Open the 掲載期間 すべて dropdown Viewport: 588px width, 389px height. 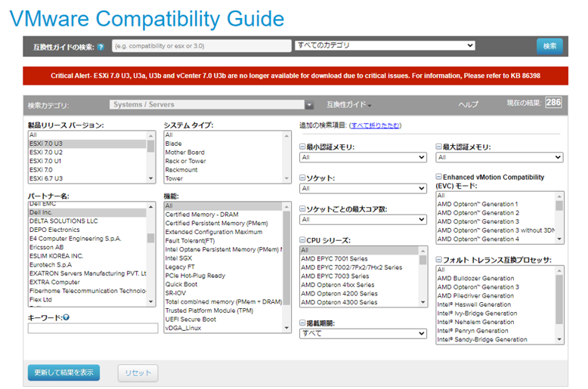pyautogui.click(x=363, y=334)
